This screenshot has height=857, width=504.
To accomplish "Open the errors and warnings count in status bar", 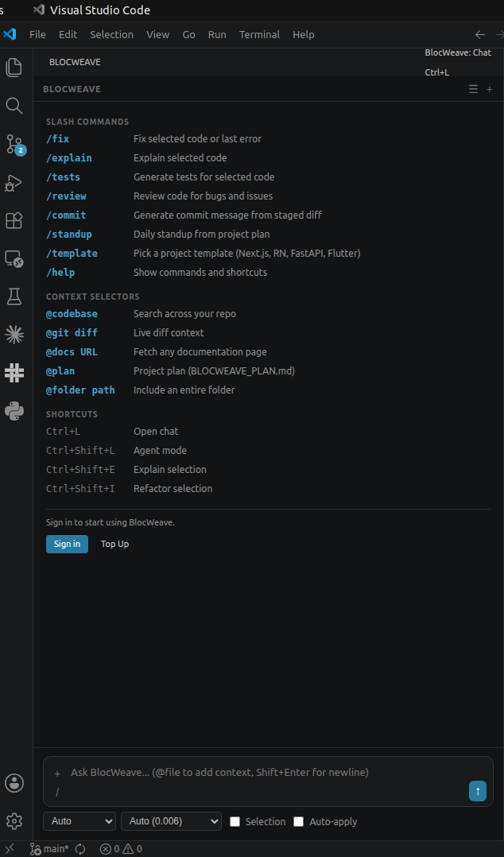I will click(x=121, y=849).
